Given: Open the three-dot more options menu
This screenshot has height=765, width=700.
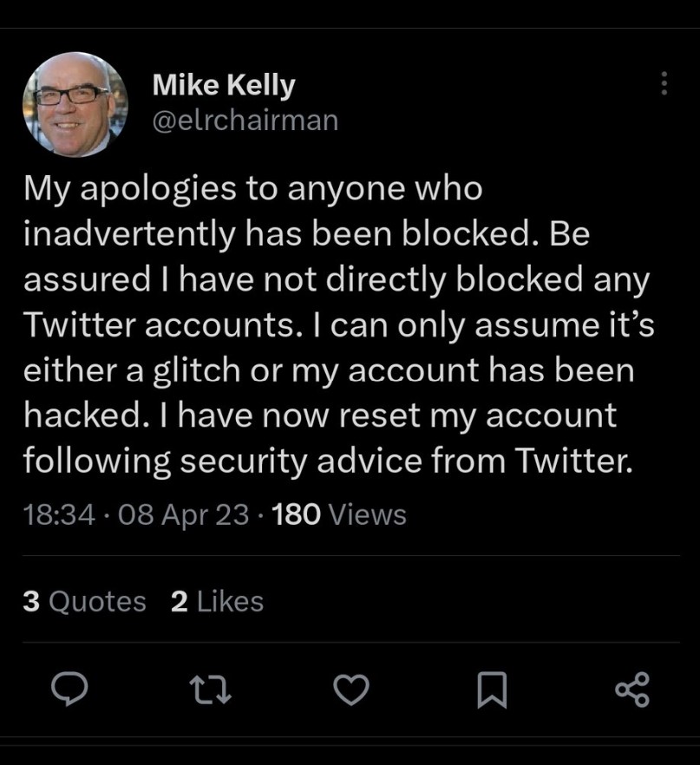Looking at the screenshot, I should pyautogui.click(x=664, y=83).
